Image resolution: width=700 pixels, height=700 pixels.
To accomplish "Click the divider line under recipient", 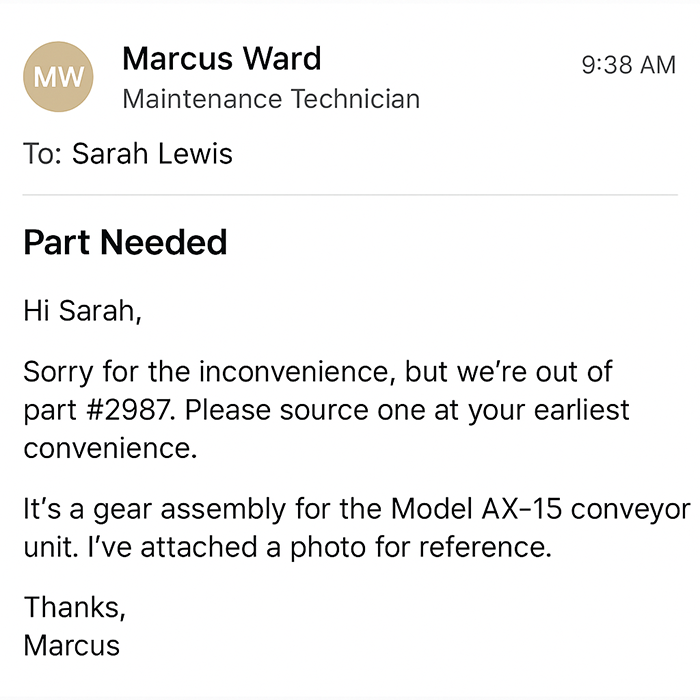I will [350, 194].
